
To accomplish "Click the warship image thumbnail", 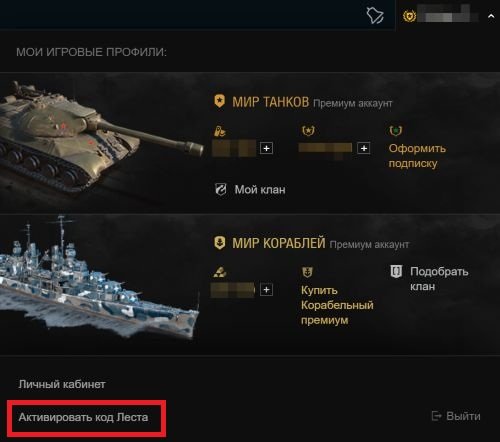I will tap(99, 278).
